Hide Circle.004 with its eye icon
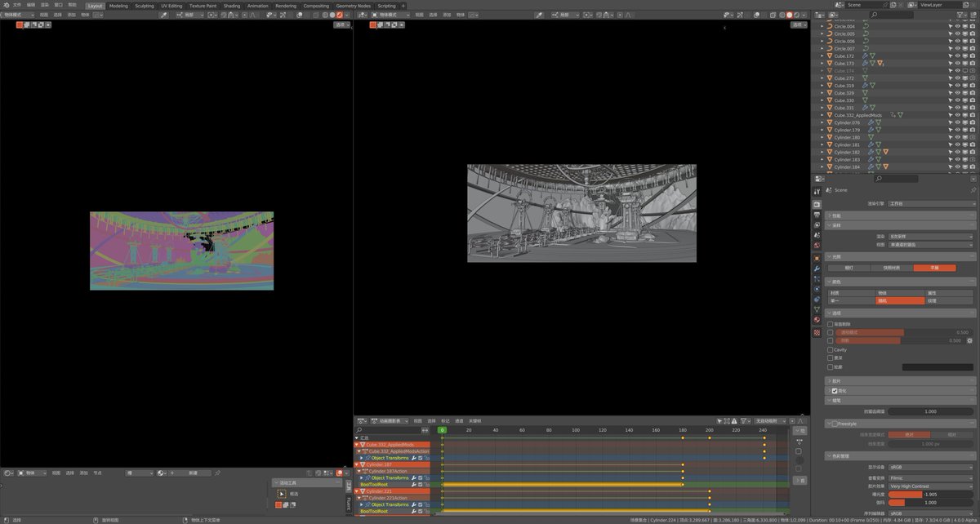This screenshot has height=524, width=980. point(958,26)
